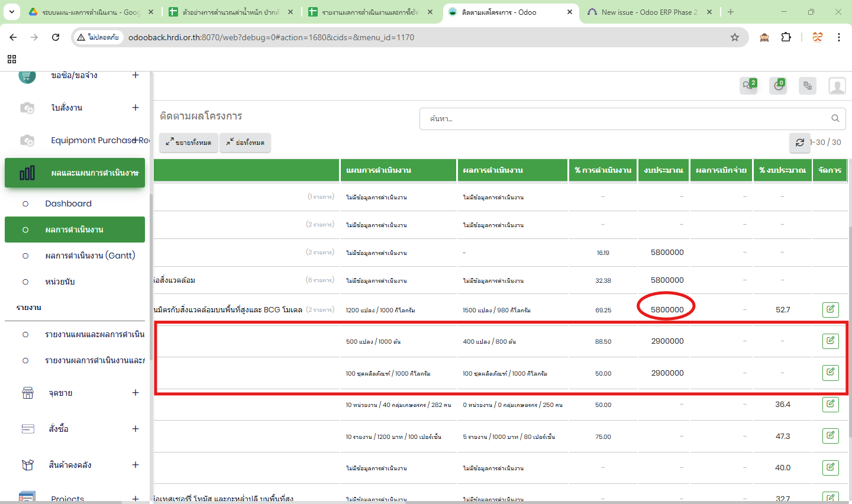
Task: Open browser extensions puzzle icon
Action: click(x=786, y=37)
